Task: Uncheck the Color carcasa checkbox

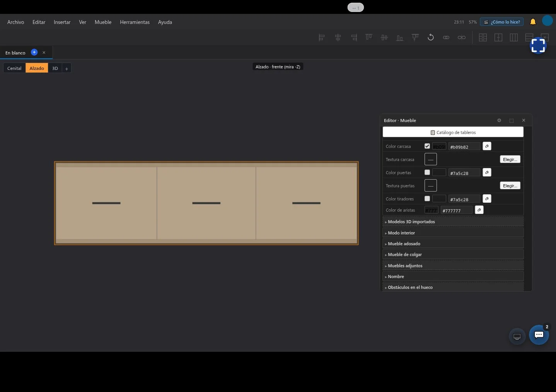Action: tap(427, 146)
